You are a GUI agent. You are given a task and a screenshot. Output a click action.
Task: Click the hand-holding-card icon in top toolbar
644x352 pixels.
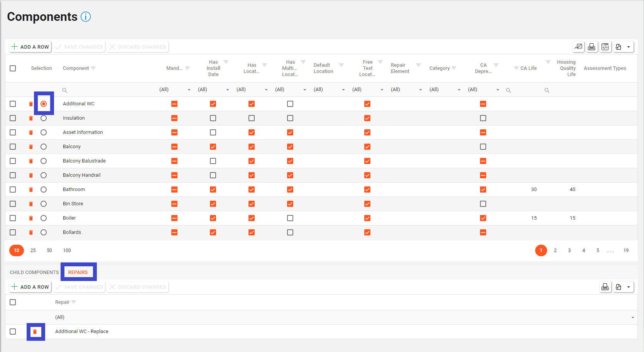point(578,47)
